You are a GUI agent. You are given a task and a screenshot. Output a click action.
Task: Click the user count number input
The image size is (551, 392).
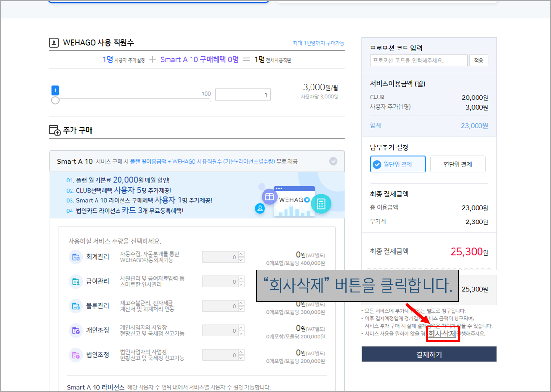(x=243, y=95)
